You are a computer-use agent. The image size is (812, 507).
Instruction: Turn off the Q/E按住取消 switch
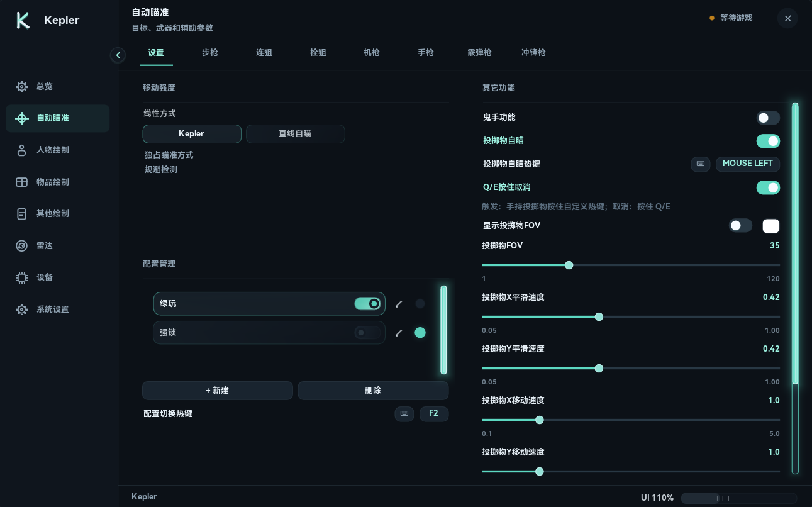coord(768,187)
